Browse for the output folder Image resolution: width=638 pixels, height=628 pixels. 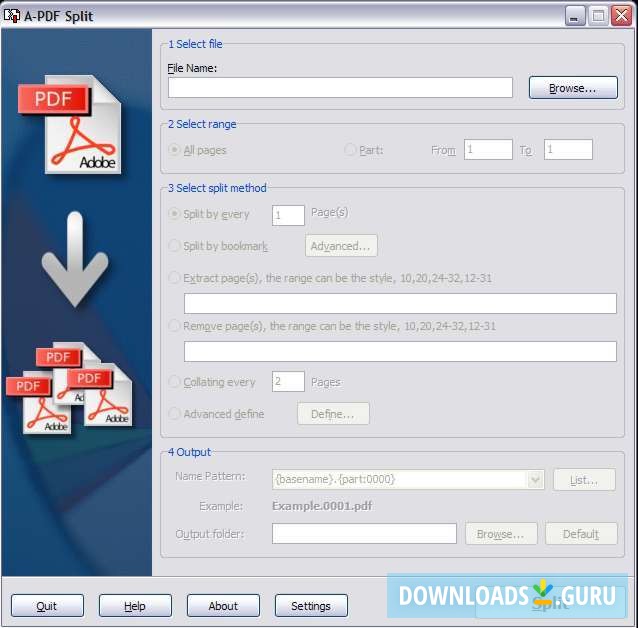click(501, 534)
